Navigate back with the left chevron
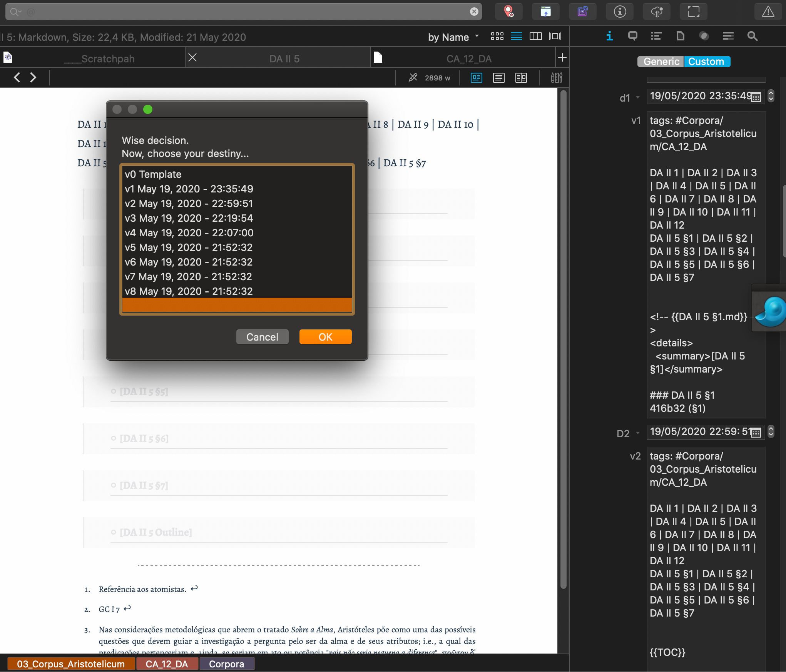 17,77
